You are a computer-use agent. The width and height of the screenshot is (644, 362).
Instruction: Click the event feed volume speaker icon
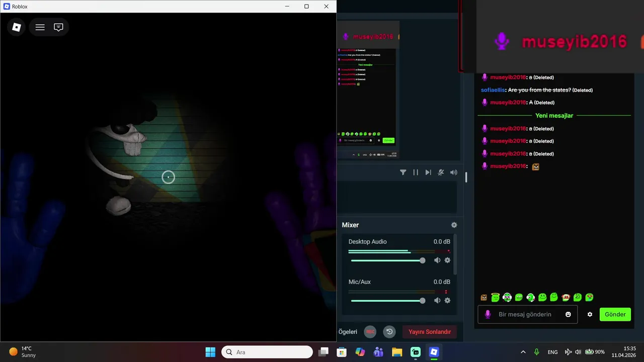pos(454,172)
